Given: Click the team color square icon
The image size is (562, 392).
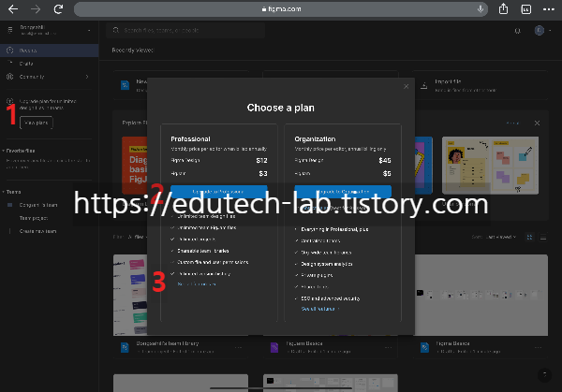Looking at the screenshot, I should click(10, 205).
